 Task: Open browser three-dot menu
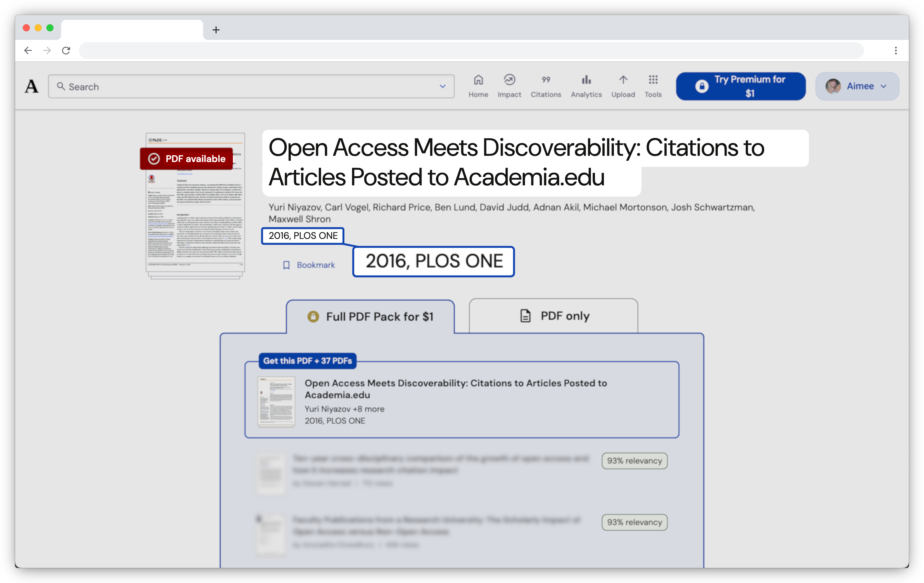pos(896,50)
